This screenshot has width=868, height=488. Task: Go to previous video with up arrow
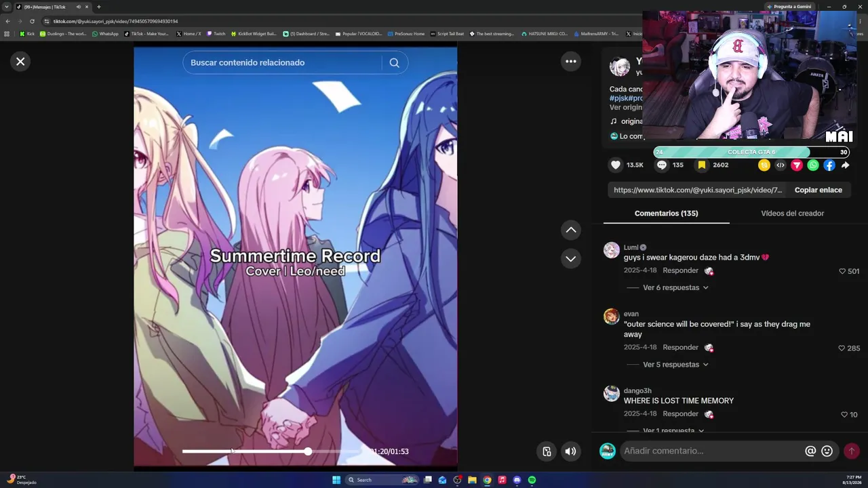click(x=571, y=230)
